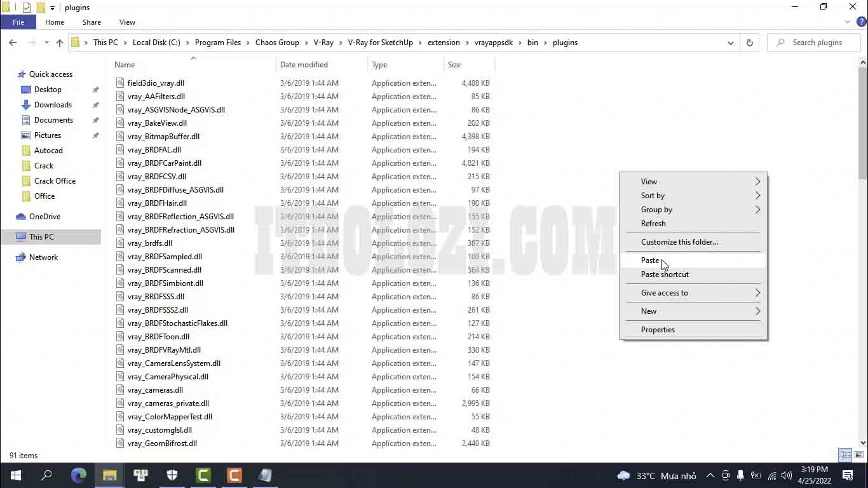This screenshot has height=488, width=868.
Task: Open recent locations dropdown arrow
Action: click(x=46, y=43)
